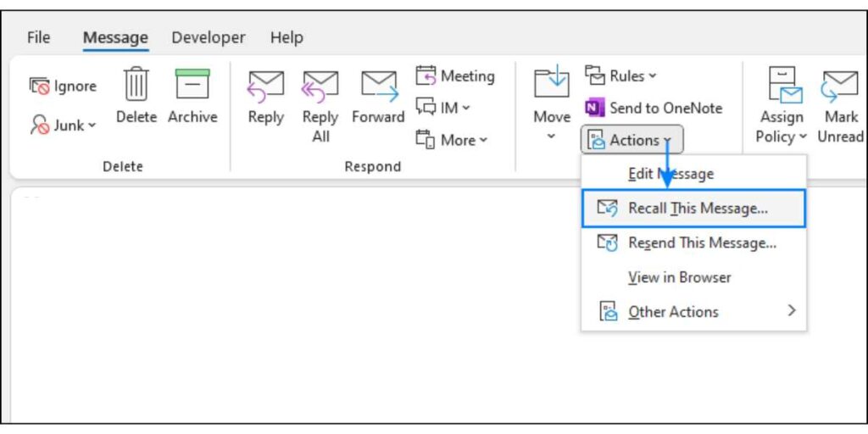The height and width of the screenshot is (434, 868).
Task: Click the More respond options icon
Action: (426, 140)
